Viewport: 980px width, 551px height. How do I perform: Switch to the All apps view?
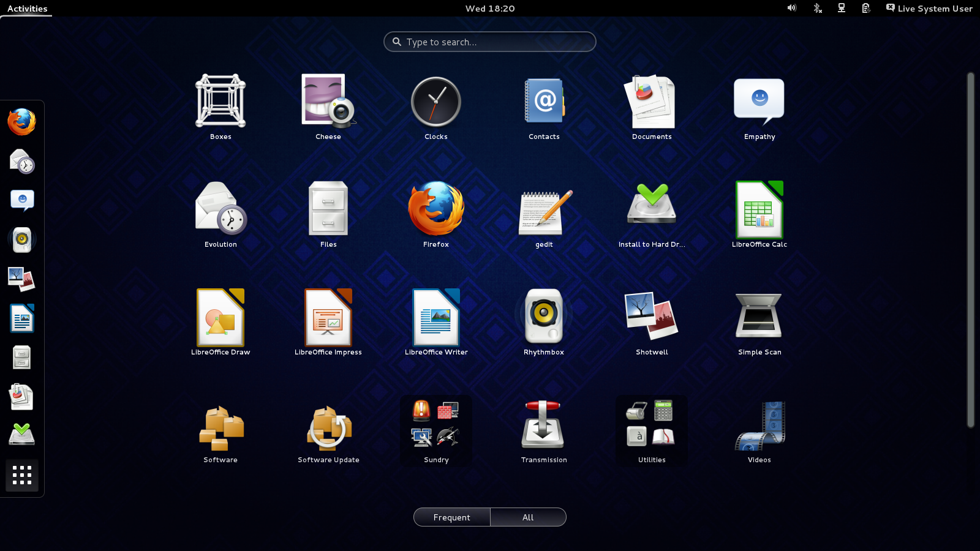point(528,517)
